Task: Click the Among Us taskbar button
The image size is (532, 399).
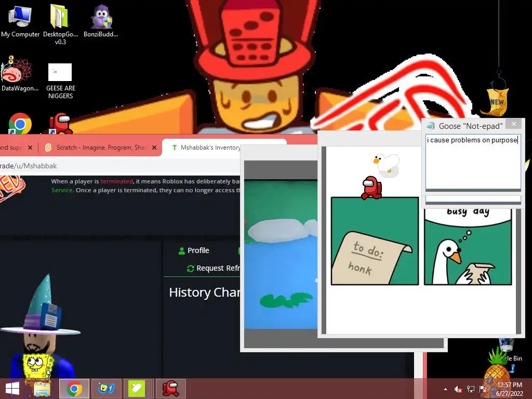Action: click(x=170, y=389)
